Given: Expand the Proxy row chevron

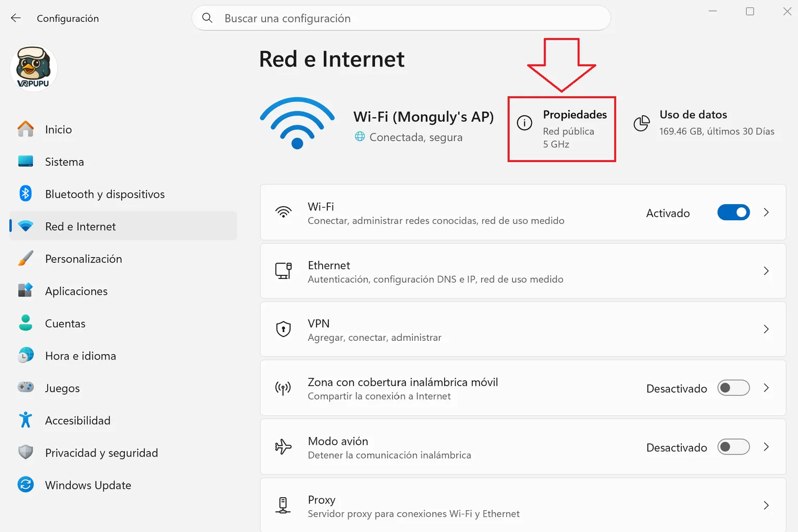Looking at the screenshot, I should tap(766, 506).
